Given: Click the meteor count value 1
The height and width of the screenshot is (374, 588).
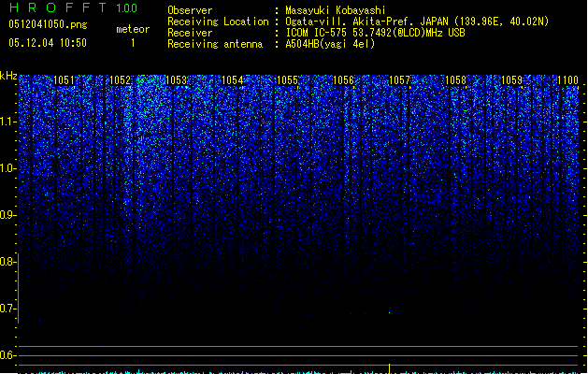Looking at the screenshot, I should [133, 43].
